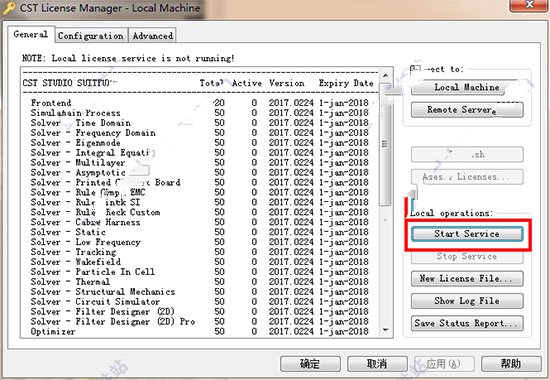Select the Solver - Low Frequency row
Image resolution: width=550 pixels, height=380 pixels.
(200, 242)
